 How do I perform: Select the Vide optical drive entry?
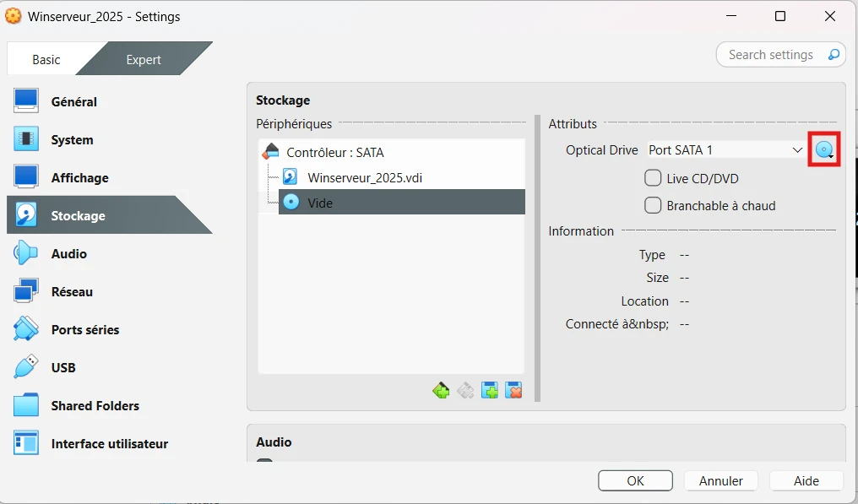(402, 203)
